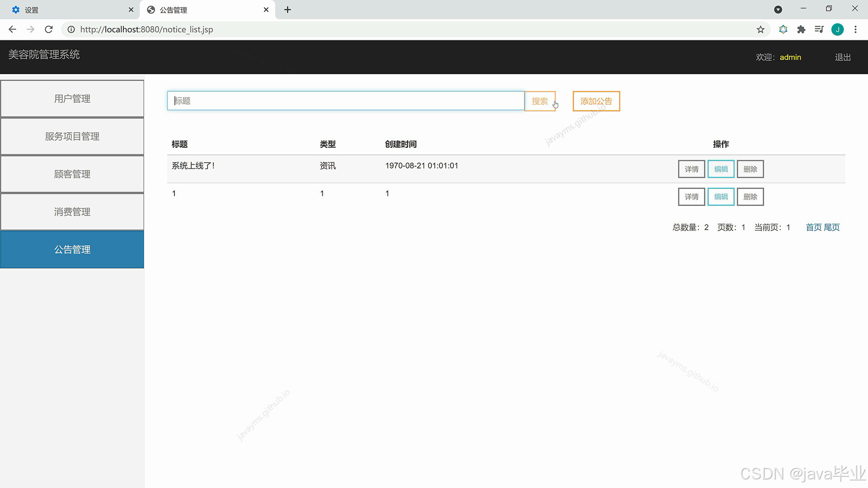Image resolution: width=868 pixels, height=488 pixels.
Task: Click the 美容院管理系统 title
Action: point(44,55)
